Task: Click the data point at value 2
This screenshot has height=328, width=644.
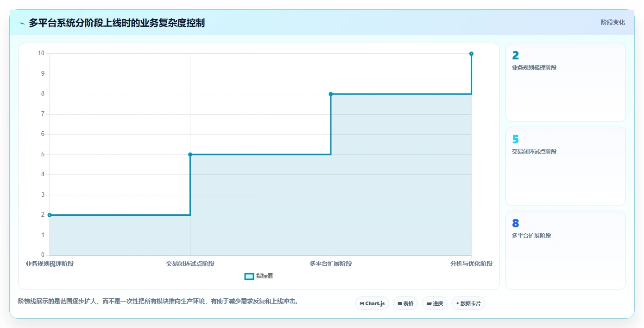Action: (x=50, y=215)
